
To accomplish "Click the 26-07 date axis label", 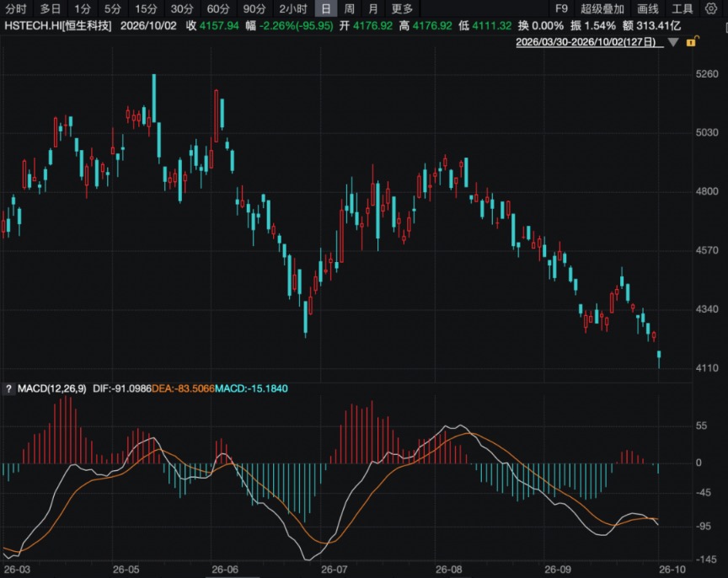I will (335, 570).
